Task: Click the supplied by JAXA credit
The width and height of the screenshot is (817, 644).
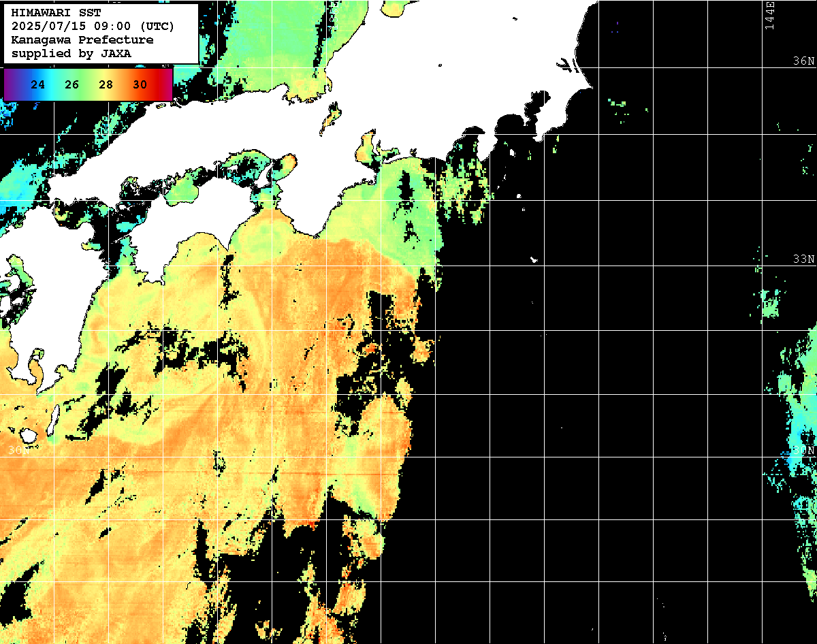Action: coord(71,53)
